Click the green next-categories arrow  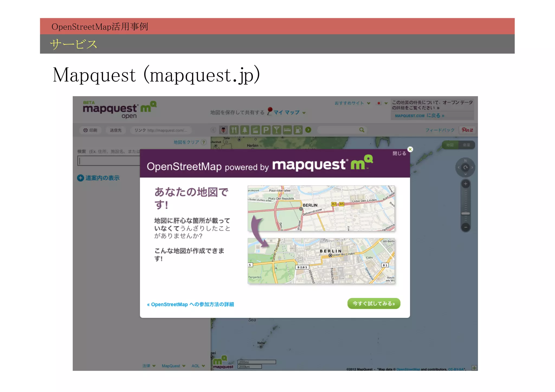pyautogui.click(x=308, y=130)
